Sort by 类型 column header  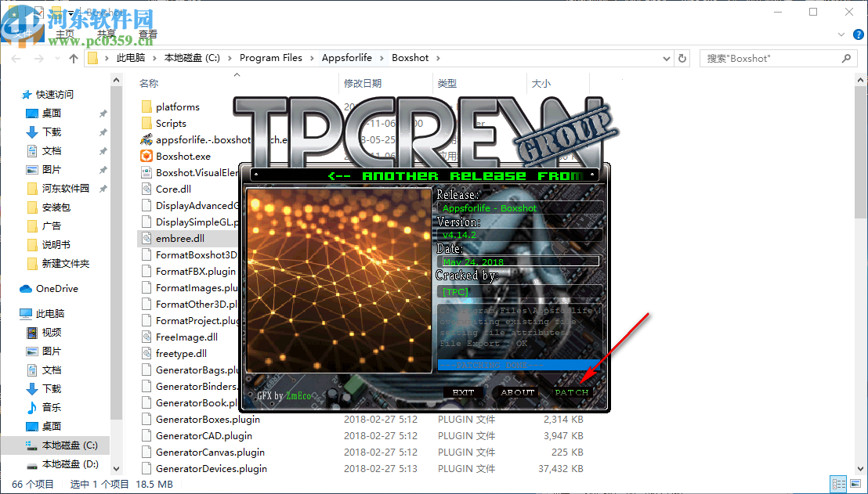pos(447,84)
